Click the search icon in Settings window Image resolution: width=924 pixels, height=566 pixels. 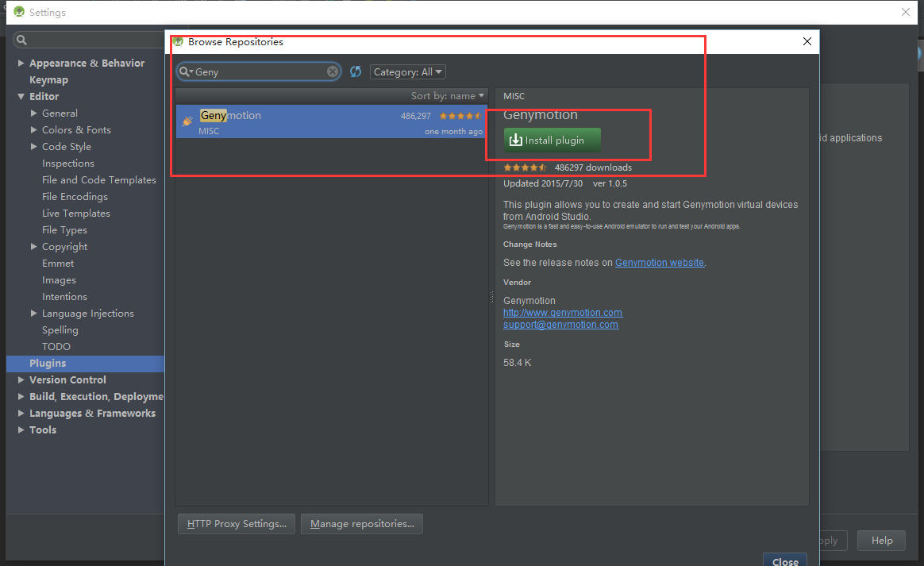click(21, 40)
